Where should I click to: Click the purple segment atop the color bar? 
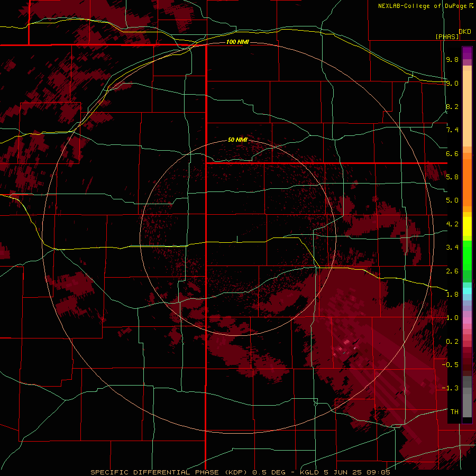point(467,53)
